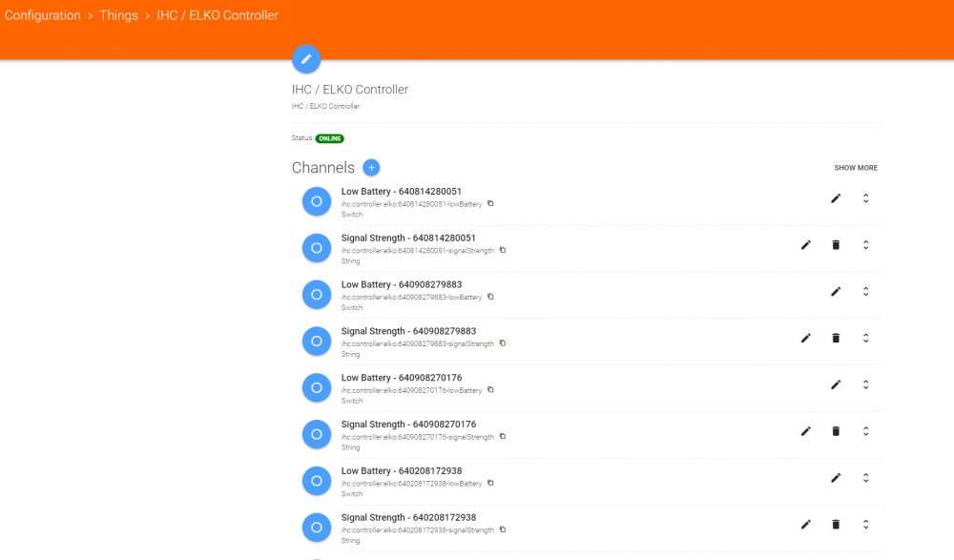The image size is (954, 560).
Task: Select the Low Battery - 640908279883 title
Action: pos(402,284)
